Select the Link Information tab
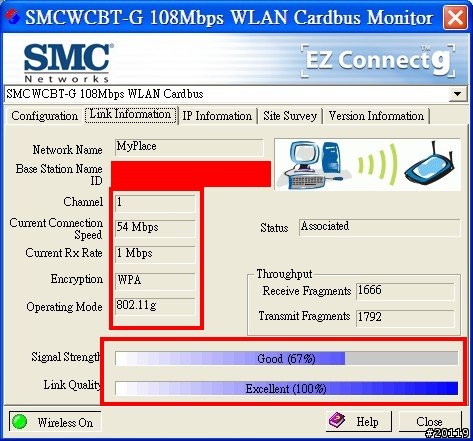The image size is (473, 441). pos(130,115)
